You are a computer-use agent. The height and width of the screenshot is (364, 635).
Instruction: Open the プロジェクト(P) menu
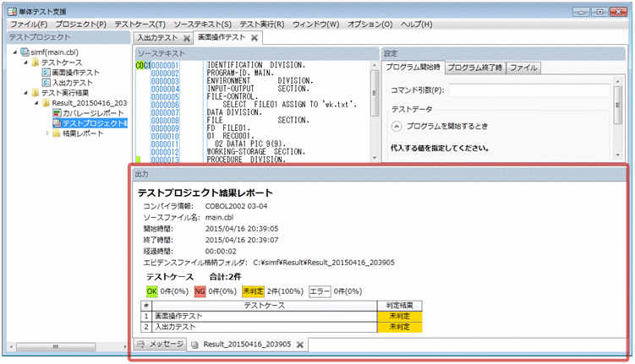point(81,24)
